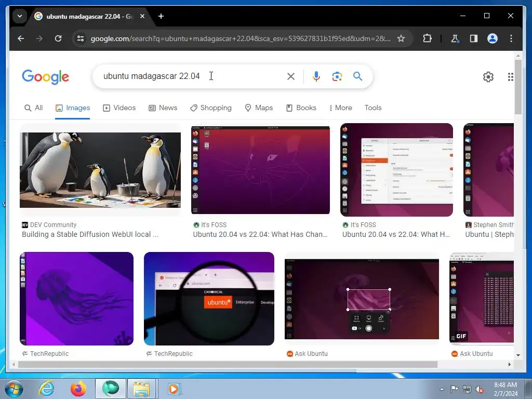The width and height of the screenshot is (532, 399).
Task: Open Windows Media Player on taskbar
Action: 174,389
